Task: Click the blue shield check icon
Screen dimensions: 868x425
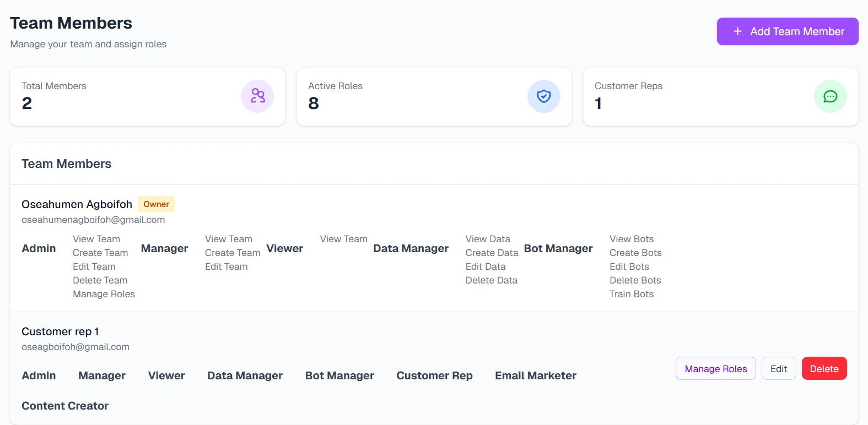Action: tap(543, 96)
